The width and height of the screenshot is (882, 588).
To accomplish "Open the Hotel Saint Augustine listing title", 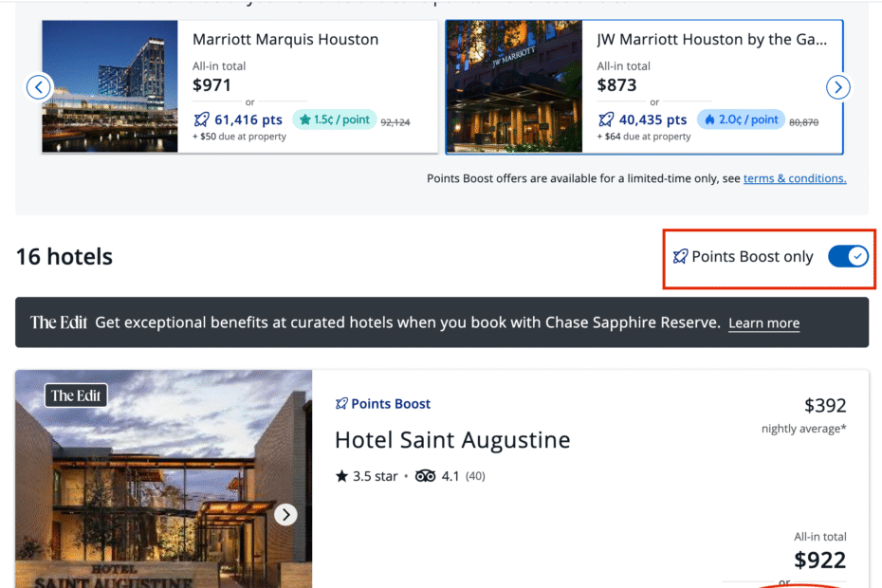I will click(452, 439).
